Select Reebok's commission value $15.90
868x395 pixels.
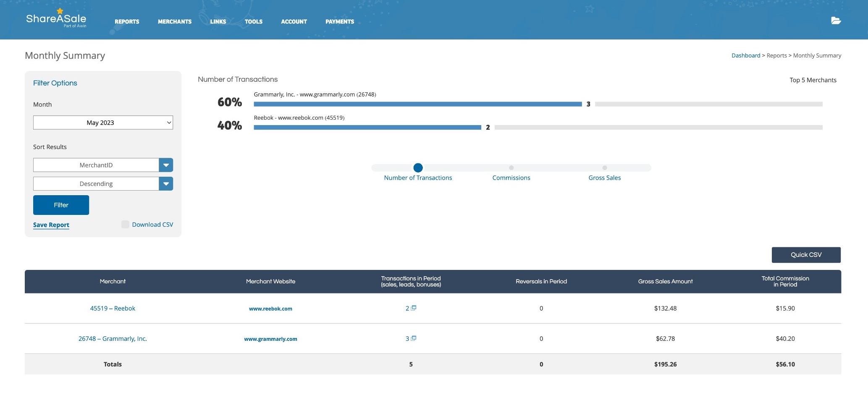[x=785, y=308]
